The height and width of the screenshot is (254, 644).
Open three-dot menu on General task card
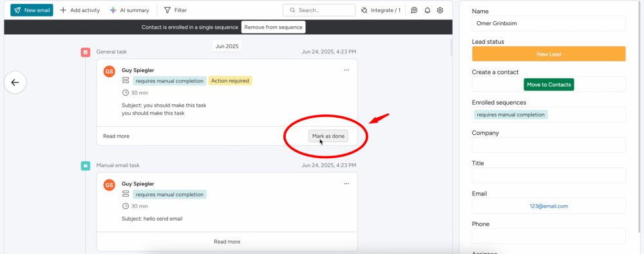(346, 70)
